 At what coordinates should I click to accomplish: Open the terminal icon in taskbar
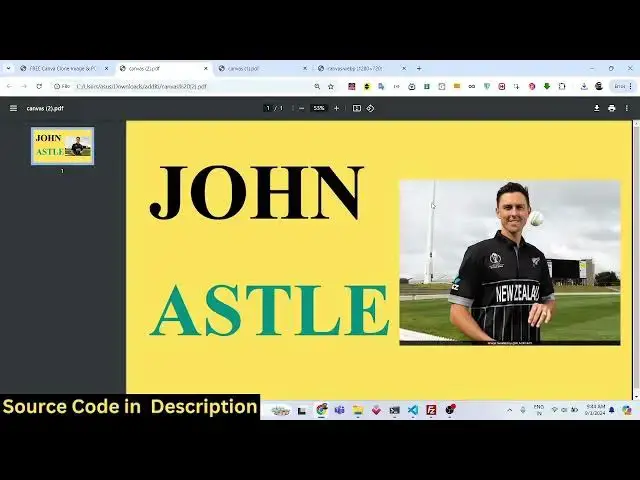[x=394, y=410]
